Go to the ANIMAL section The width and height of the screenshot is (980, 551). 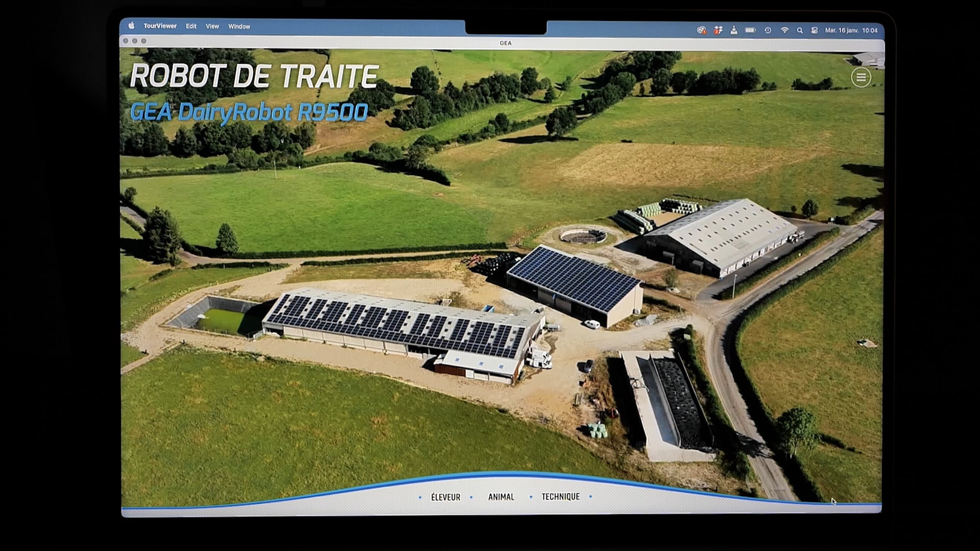[501, 497]
